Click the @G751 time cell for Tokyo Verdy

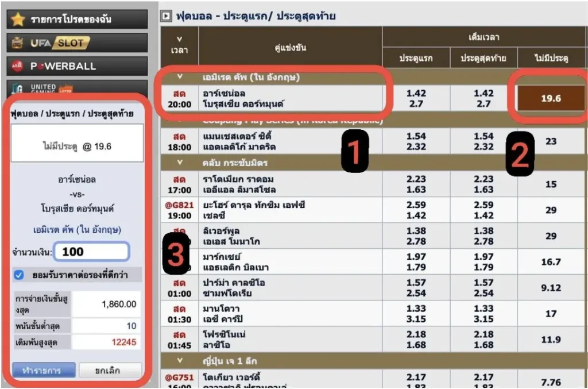click(x=179, y=380)
